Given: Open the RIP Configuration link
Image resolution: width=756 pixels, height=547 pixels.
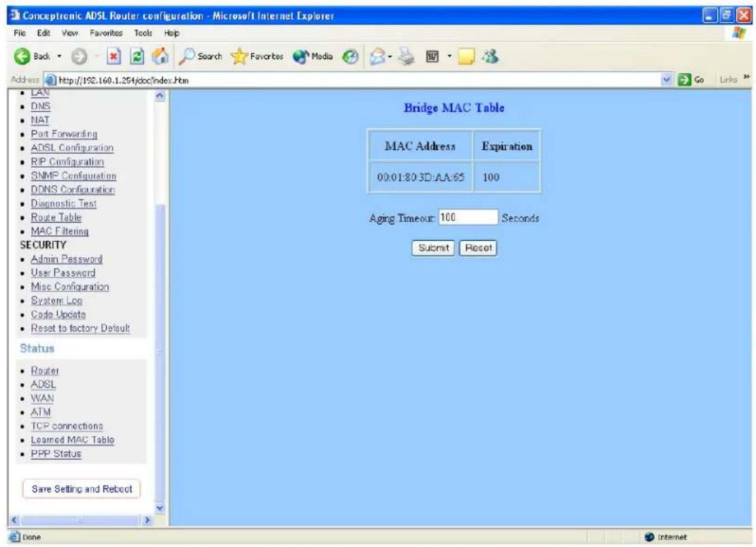Looking at the screenshot, I should (67, 162).
